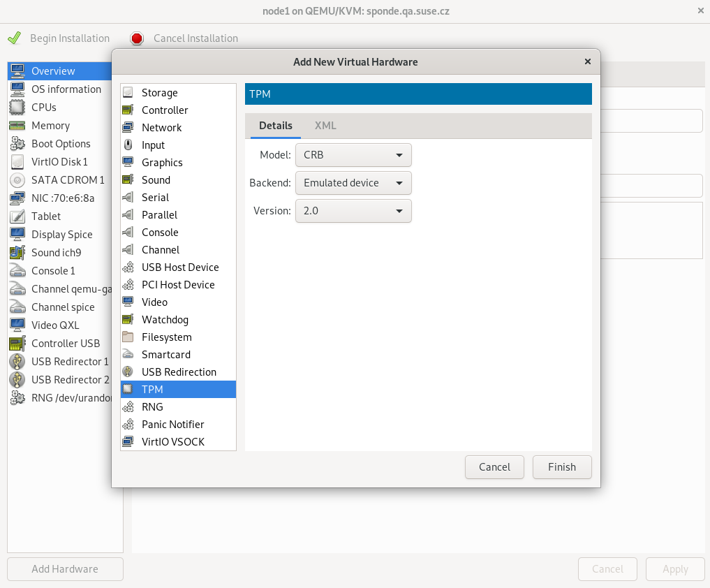Select the Watchdog hardware type icon

coord(130,319)
